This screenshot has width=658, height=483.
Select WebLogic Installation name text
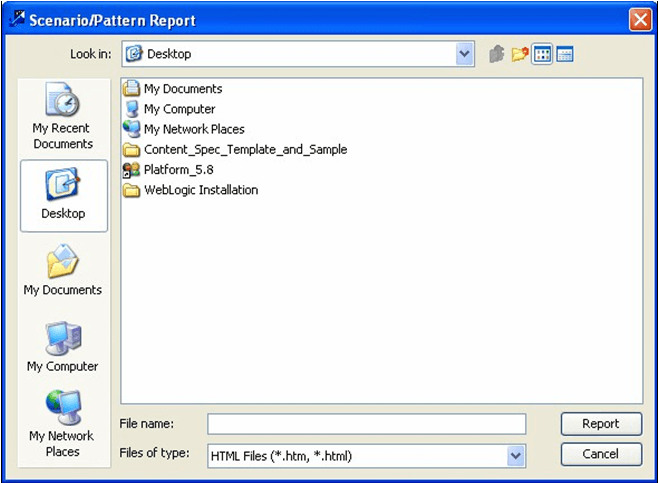pos(201,190)
